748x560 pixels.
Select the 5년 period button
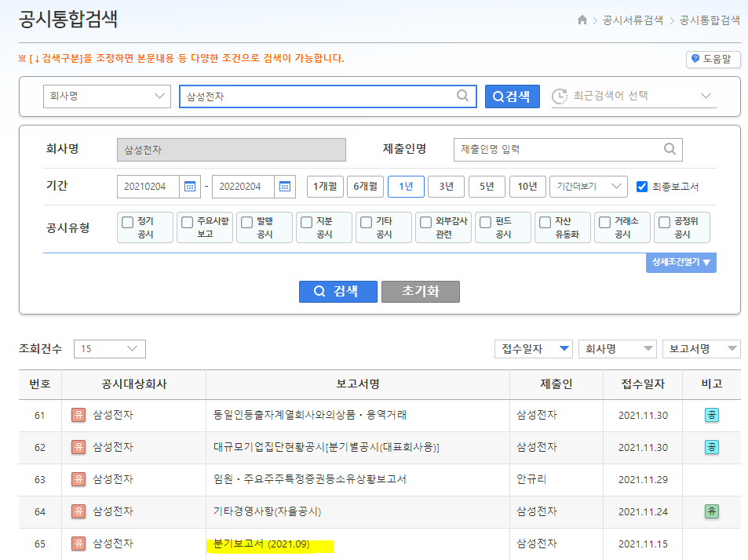click(487, 187)
